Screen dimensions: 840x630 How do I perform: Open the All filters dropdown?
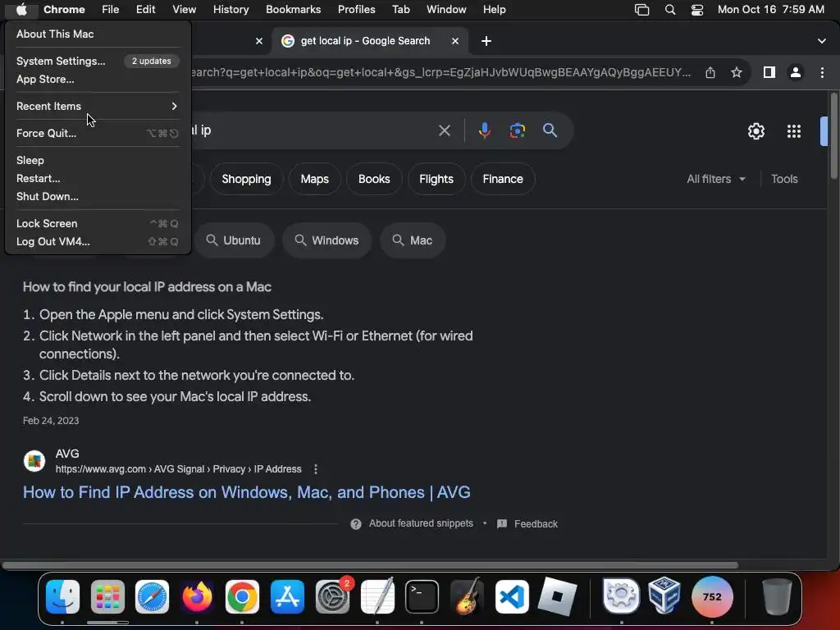[715, 179]
